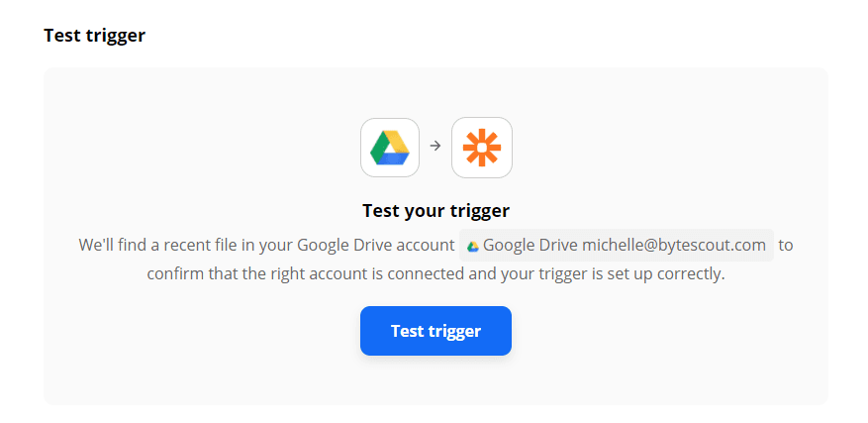Click the "Test trigger" section heading
This screenshot has height=423, width=868.
[95, 36]
